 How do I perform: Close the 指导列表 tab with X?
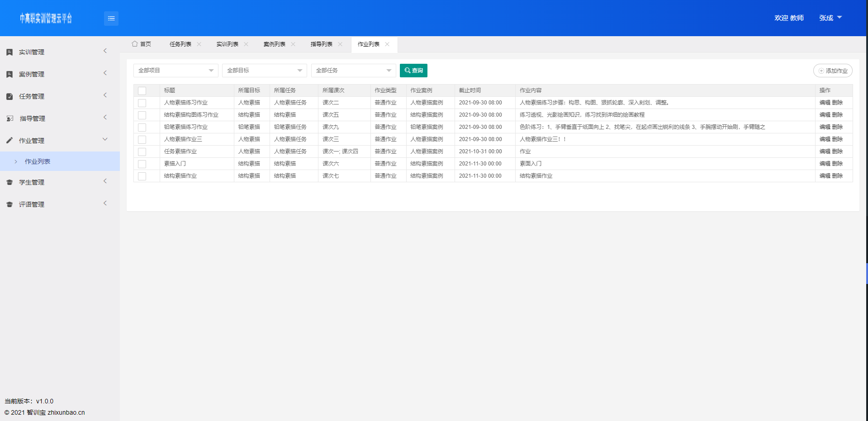[x=340, y=44]
